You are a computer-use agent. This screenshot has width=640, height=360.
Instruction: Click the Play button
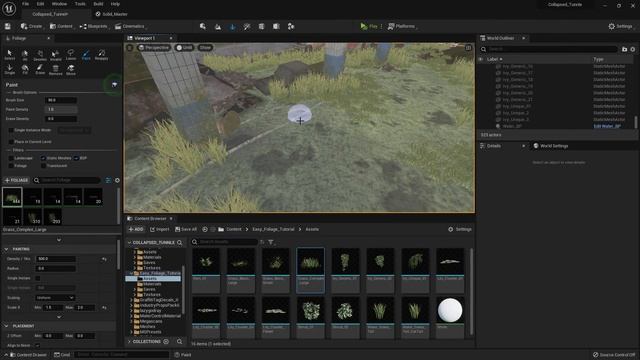(x=369, y=26)
